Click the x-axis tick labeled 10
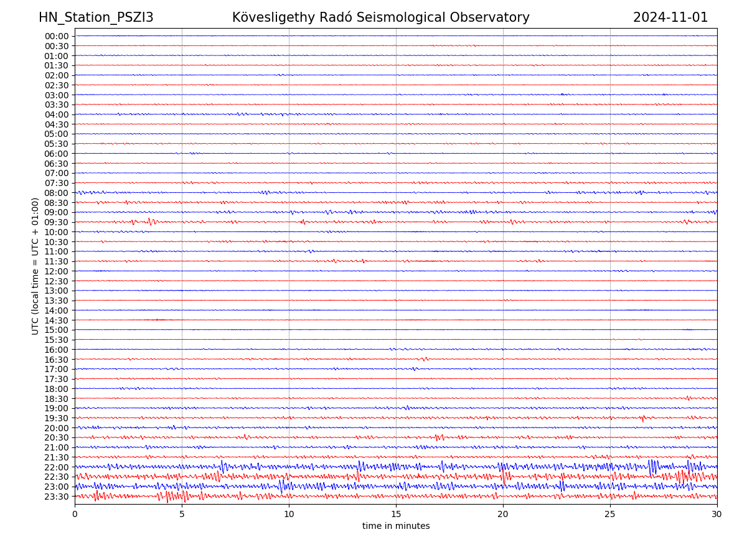This screenshot has height=560, width=747. pos(289,514)
